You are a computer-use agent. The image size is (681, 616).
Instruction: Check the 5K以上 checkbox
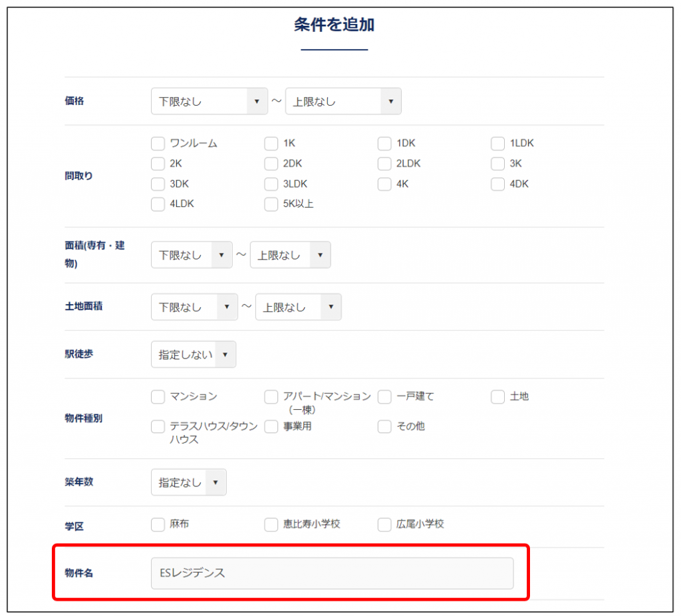[271, 205]
